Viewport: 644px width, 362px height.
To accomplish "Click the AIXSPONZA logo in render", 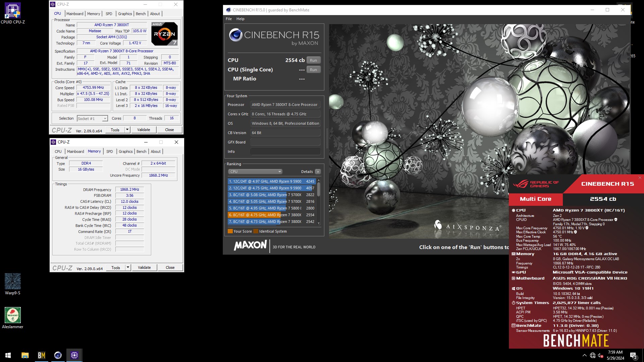I will click(x=468, y=226).
